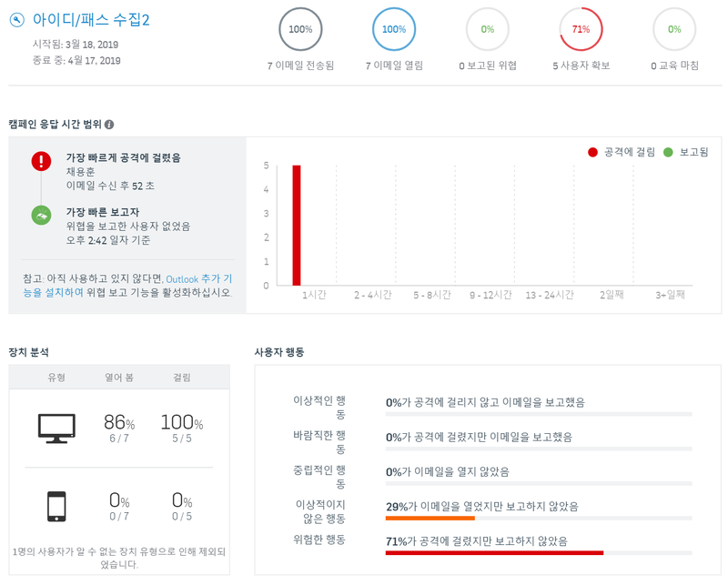Click the 가장 빠르게 공격에 걸렸음 heading
The height and width of the screenshot is (585, 728).
(123, 158)
